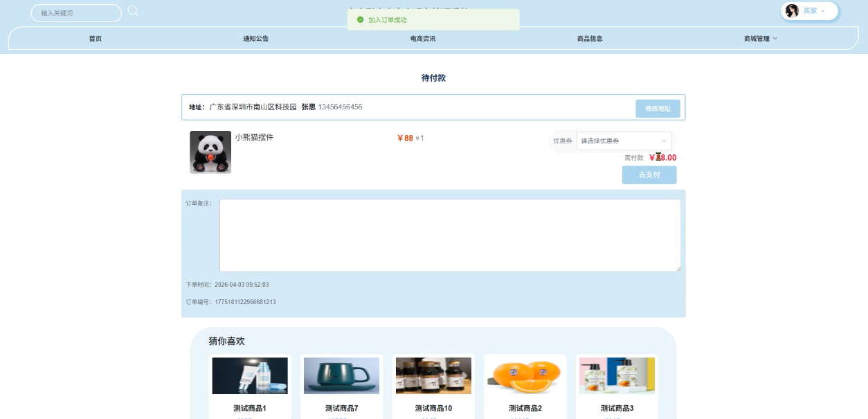Screen dimensions: 868x419
Task: Open the 测试商品1 product image
Action: (250, 375)
